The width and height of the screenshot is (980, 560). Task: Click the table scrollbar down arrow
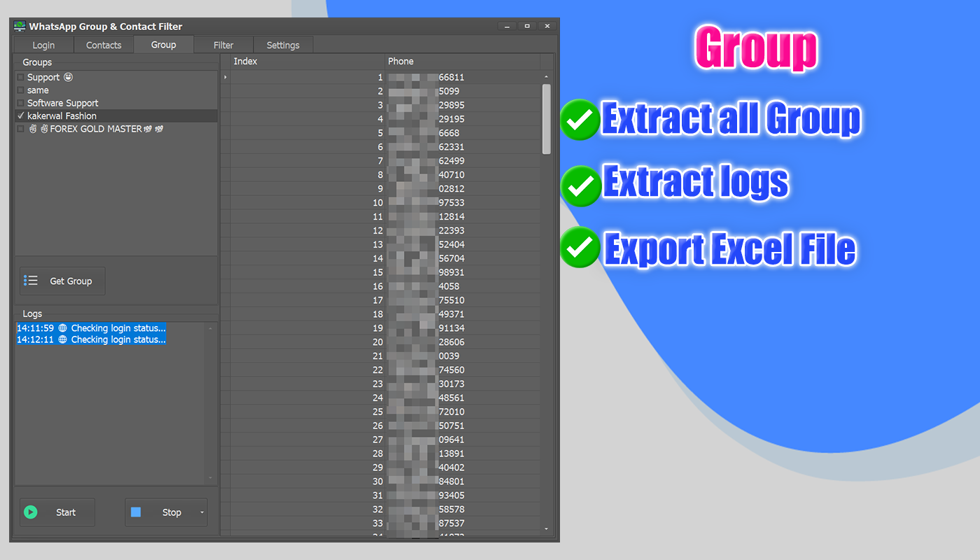point(547,529)
